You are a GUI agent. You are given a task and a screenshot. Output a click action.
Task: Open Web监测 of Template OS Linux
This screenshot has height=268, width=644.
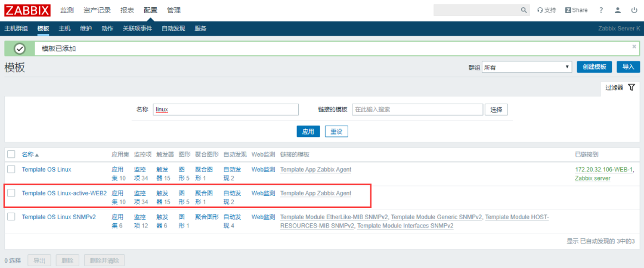pyautogui.click(x=264, y=169)
